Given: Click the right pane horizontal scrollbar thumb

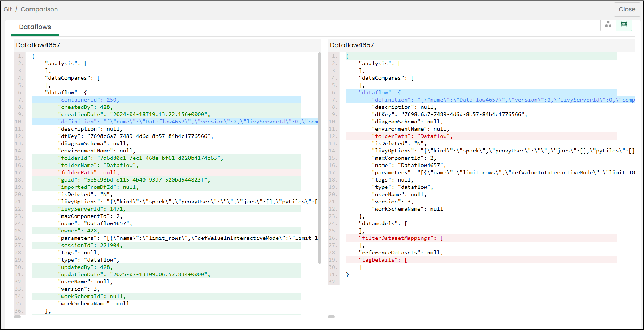Looking at the screenshot, I should coord(331,317).
